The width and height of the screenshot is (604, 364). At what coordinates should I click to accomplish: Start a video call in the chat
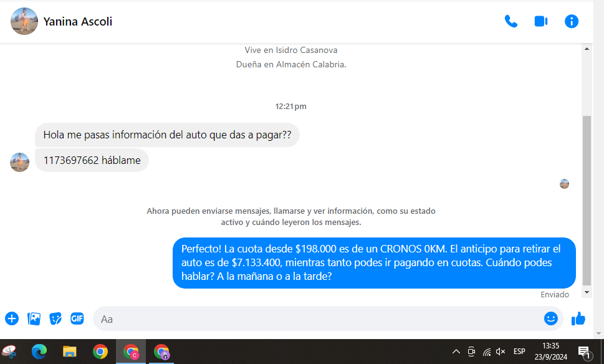tap(540, 21)
